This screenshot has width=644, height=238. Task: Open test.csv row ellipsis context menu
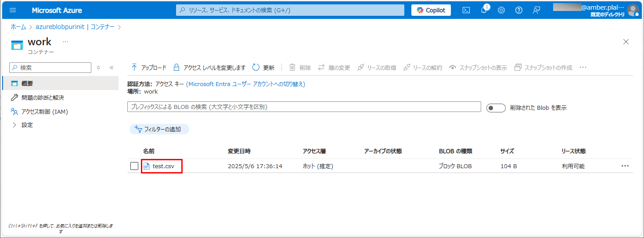pyautogui.click(x=625, y=166)
